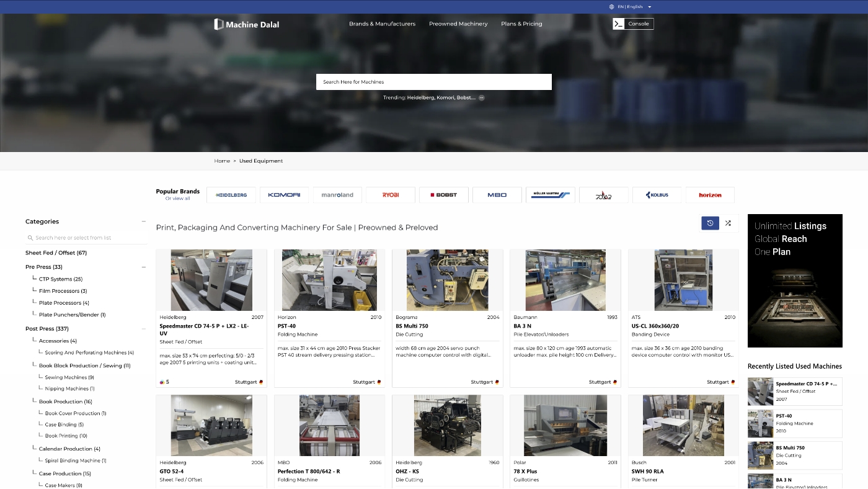Select the Bobst brand logo
The width and height of the screenshot is (868, 489).
[444, 195]
